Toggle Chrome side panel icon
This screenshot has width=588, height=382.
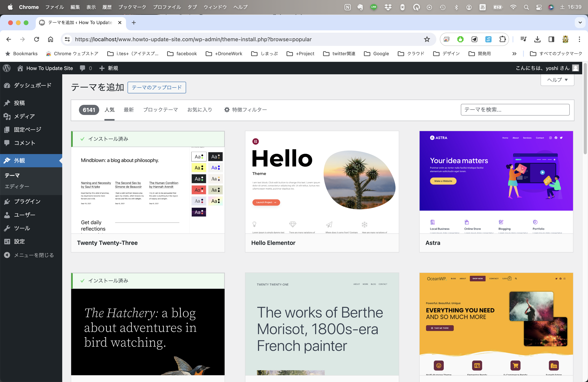[551, 39]
